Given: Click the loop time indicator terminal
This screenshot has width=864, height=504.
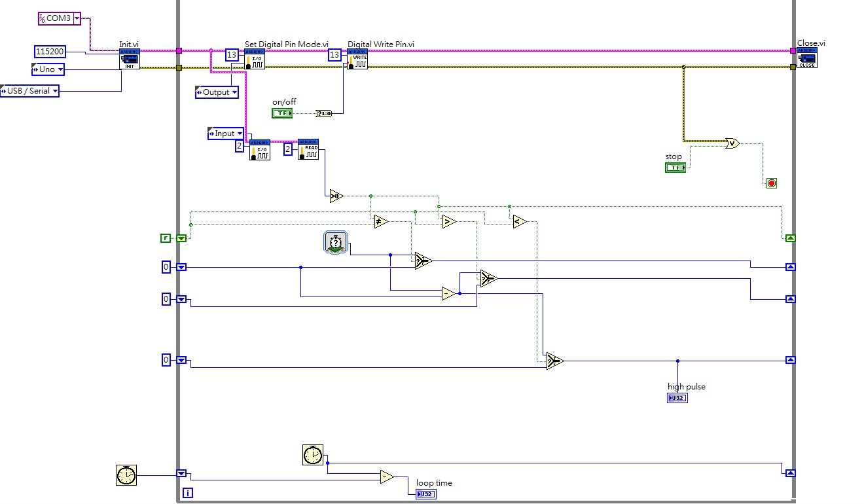Looking at the screenshot, I should pos(425,494).
